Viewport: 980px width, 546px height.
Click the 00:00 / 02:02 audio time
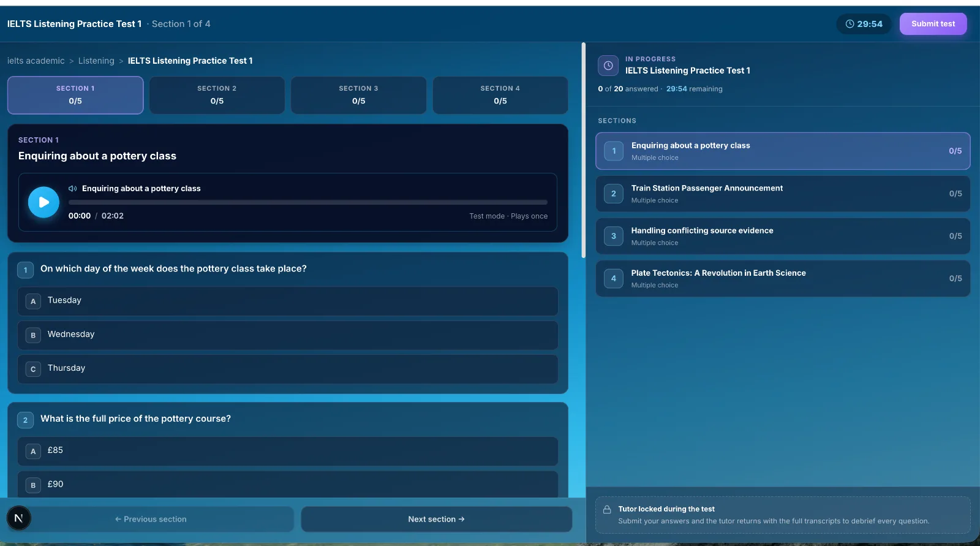96,216
